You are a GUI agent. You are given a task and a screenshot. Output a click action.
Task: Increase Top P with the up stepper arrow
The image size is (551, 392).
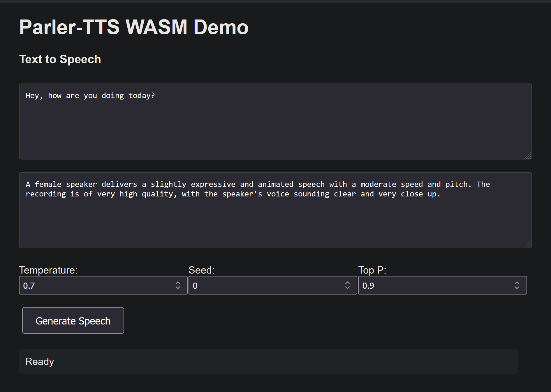click(517, 283)
